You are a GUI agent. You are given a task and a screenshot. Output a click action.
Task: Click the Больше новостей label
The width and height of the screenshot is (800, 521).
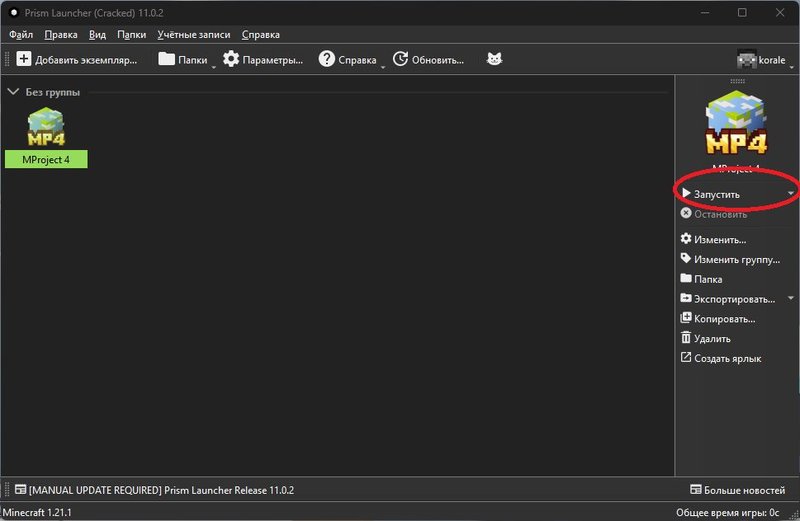pos(744,490)
